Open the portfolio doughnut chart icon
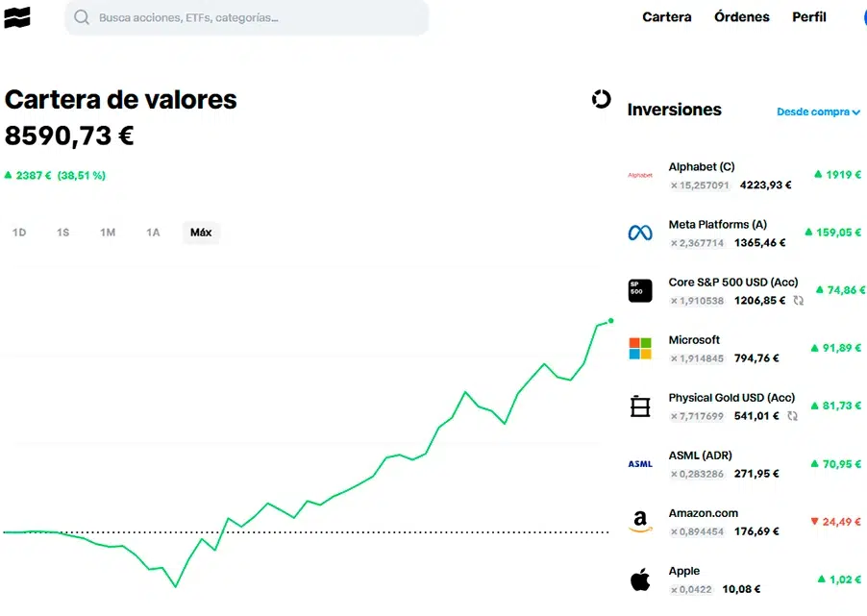The image size is (867, 616). [x=601, y=99]
